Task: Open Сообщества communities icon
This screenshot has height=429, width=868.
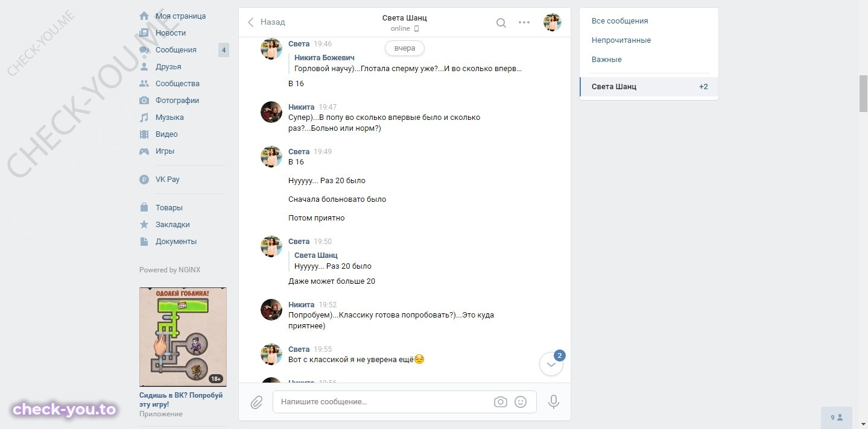Action: coord(144,84)
